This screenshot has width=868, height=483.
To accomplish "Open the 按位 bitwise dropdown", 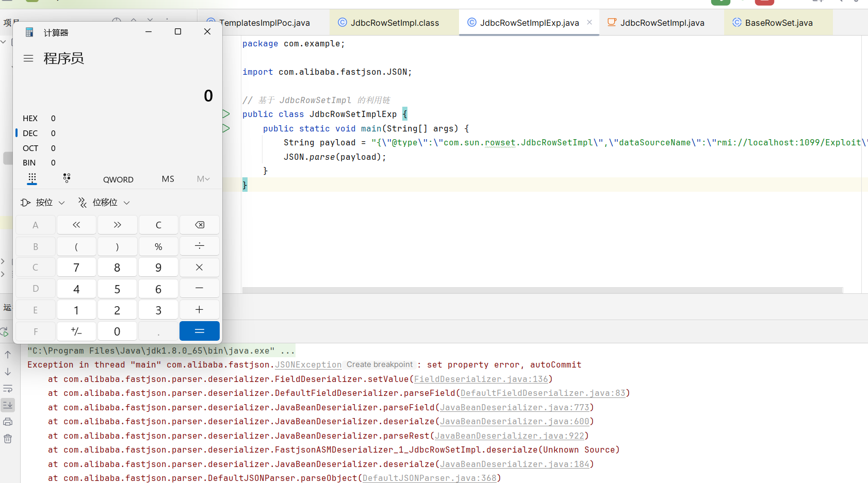I will pos(43,203).
